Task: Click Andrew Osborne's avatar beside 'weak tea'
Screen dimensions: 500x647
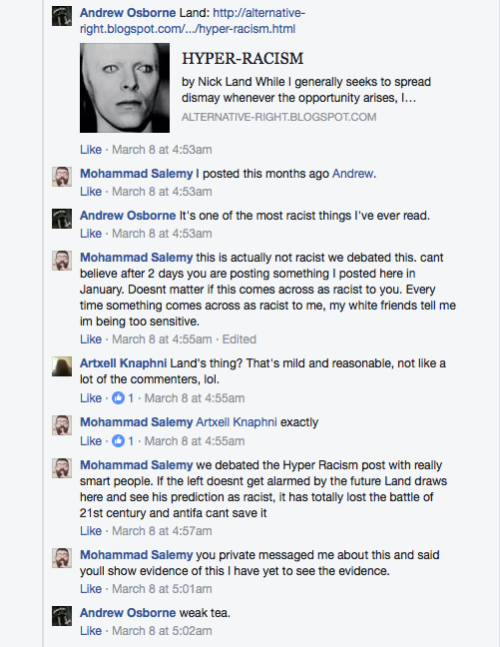Action: tap(62, 616)
